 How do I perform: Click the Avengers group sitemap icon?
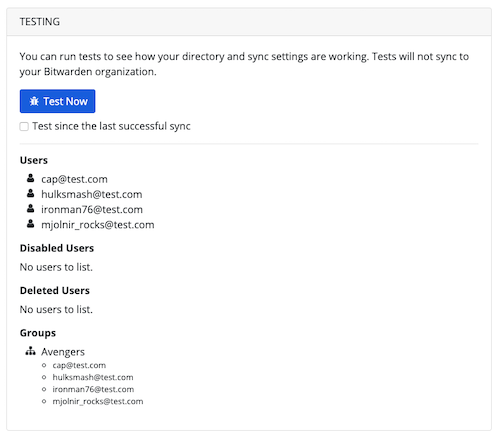point(30,351)
